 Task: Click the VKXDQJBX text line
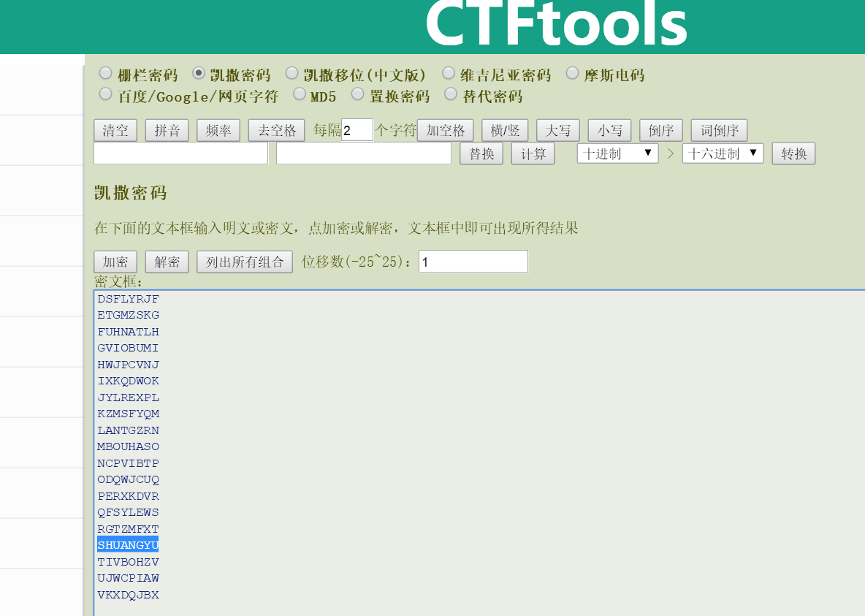tap(128, 595)
